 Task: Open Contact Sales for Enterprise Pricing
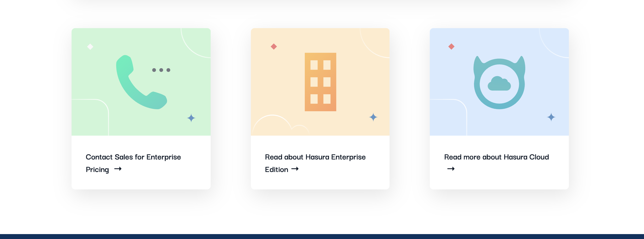coord(133,163)
